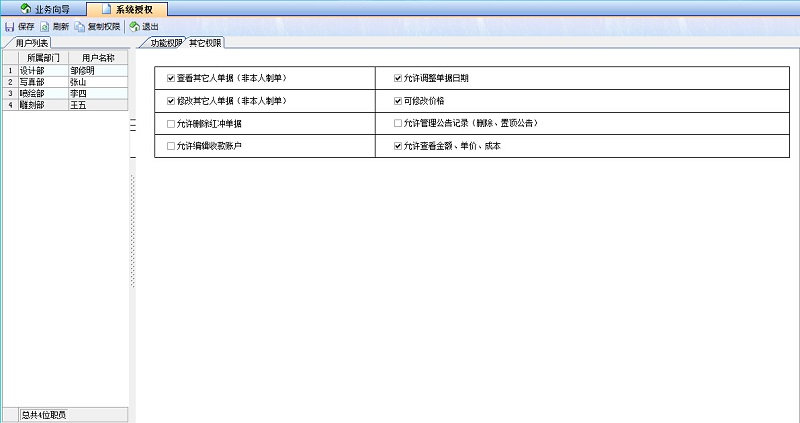
Task: Select the 其它权限 tab
Action: (205, 44)
